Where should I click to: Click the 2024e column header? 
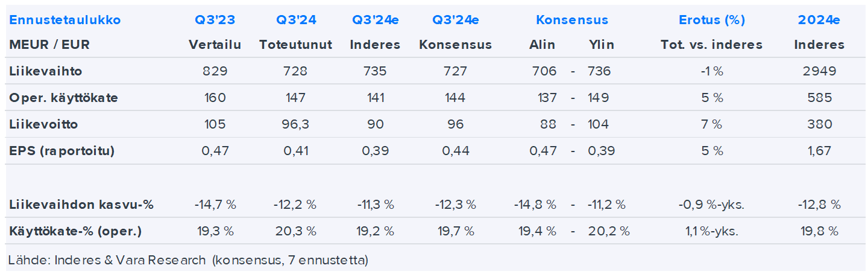819,20
